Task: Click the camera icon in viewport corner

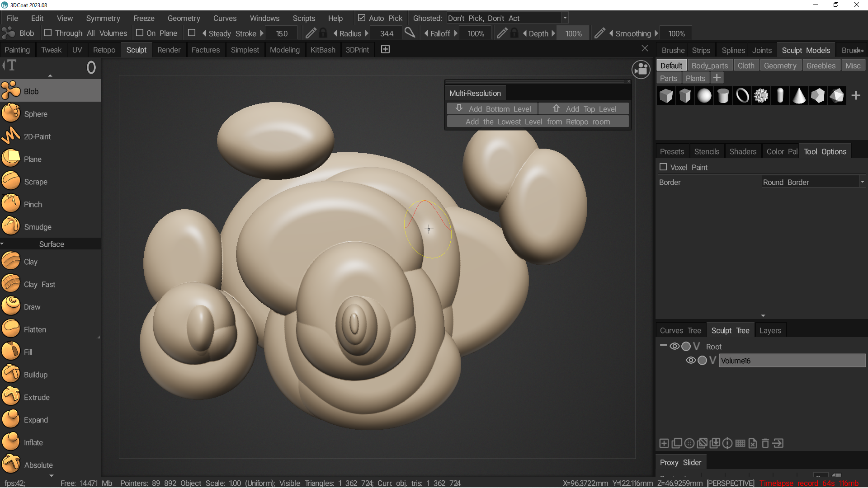Action: pos(641,70)
